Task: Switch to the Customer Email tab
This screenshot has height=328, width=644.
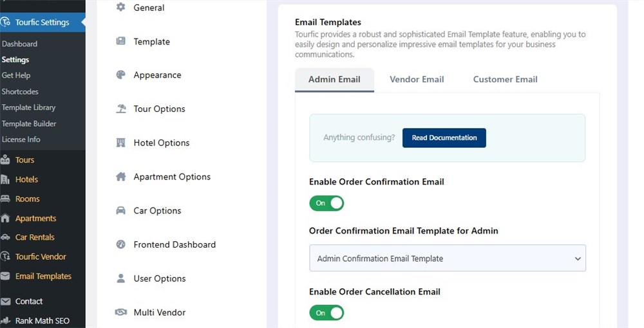Action: (x=505, y=80)
